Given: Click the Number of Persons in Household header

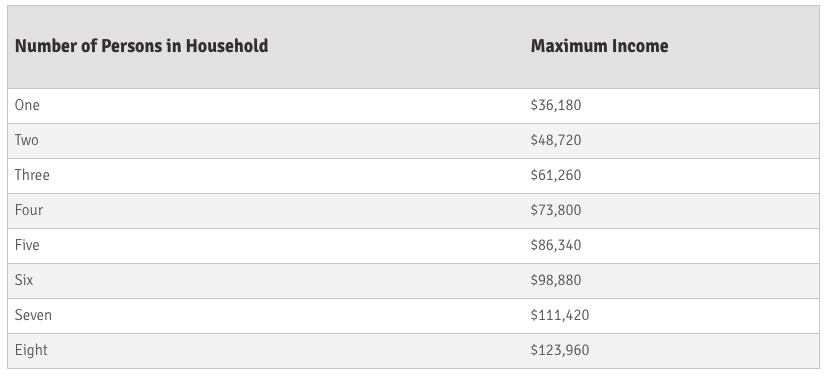Looking at the screenshot, I should [x=141, y=46].
